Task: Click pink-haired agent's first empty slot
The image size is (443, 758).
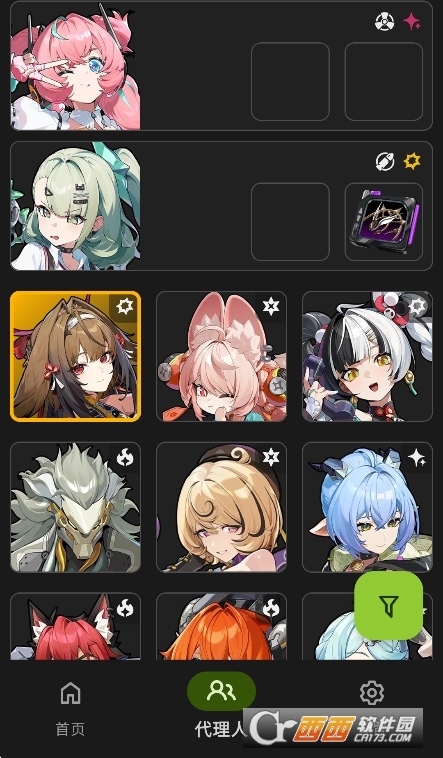Action: pos(290,82)
